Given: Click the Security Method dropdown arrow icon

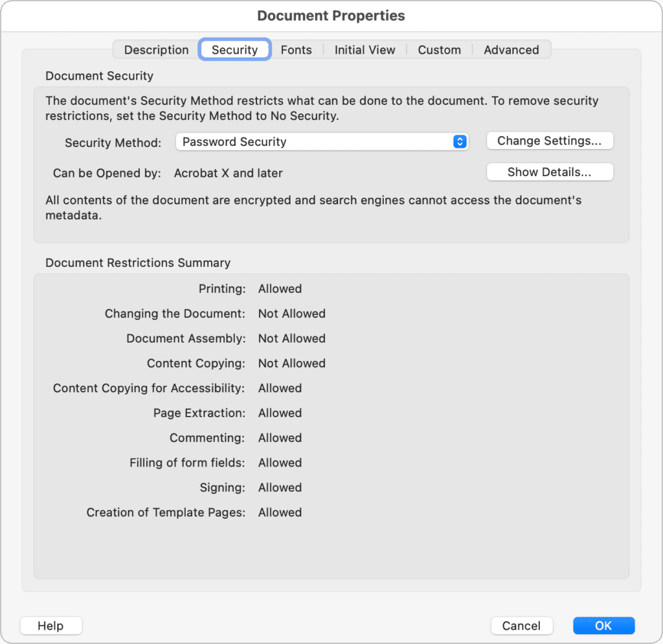Looking at the screenshot, I should coord(460,142).
